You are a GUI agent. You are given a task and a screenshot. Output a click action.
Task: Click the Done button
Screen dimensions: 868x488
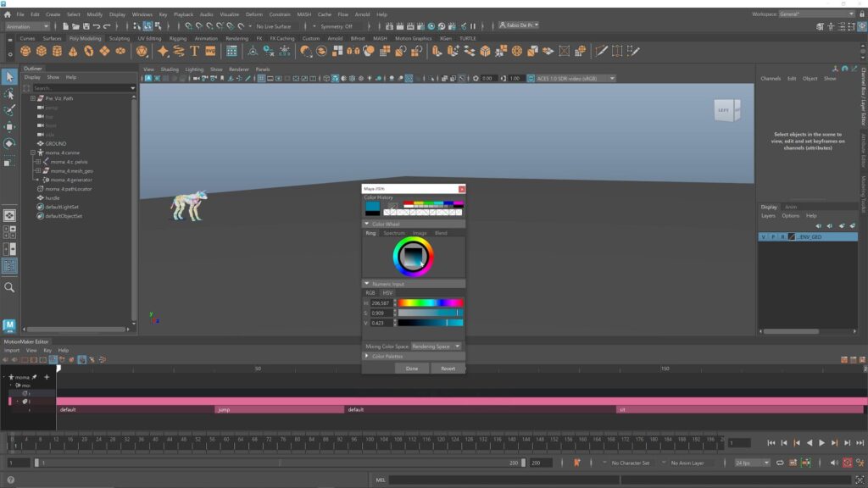(412, 369)
